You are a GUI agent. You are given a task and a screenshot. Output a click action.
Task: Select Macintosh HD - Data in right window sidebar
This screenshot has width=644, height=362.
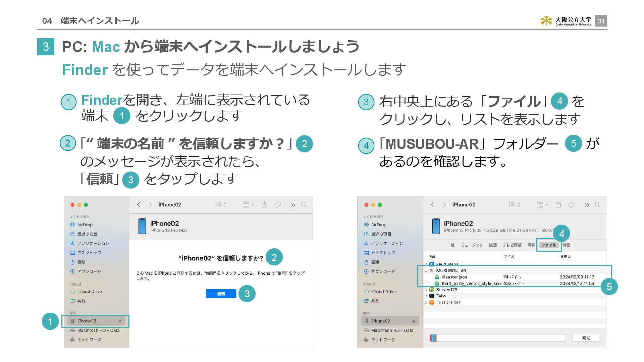[x=389, y=330]
